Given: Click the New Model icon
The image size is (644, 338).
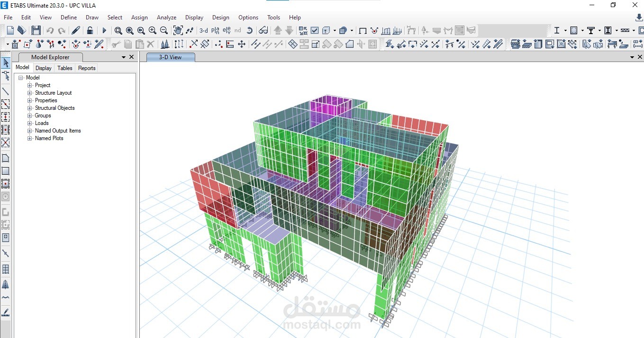Looking at the screenshot, I should (x=10, y=30).
